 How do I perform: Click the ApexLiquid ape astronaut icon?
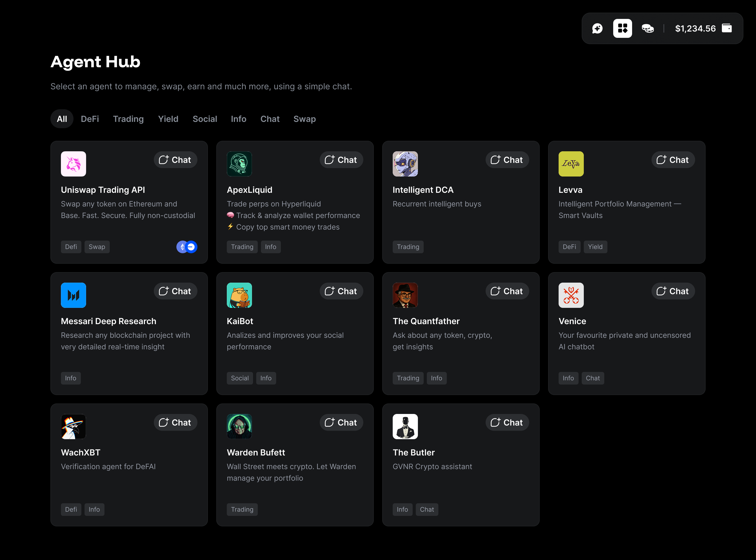click(239, 164)
